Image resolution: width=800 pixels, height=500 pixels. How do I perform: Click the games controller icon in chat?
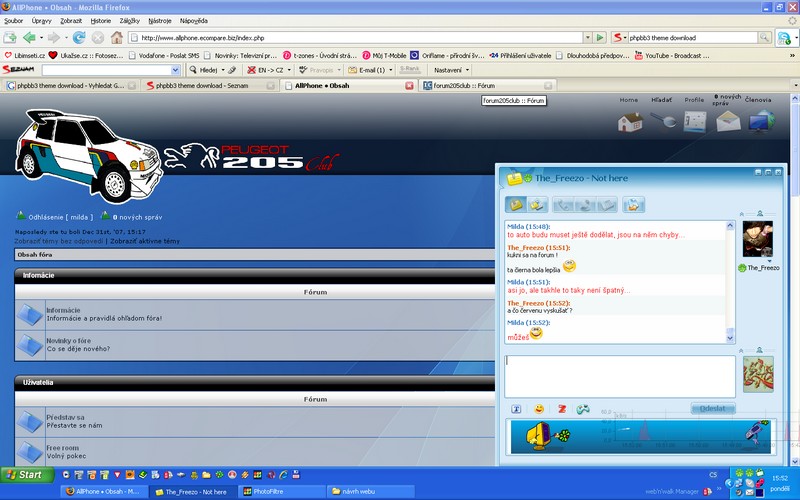tap(583, 409)
